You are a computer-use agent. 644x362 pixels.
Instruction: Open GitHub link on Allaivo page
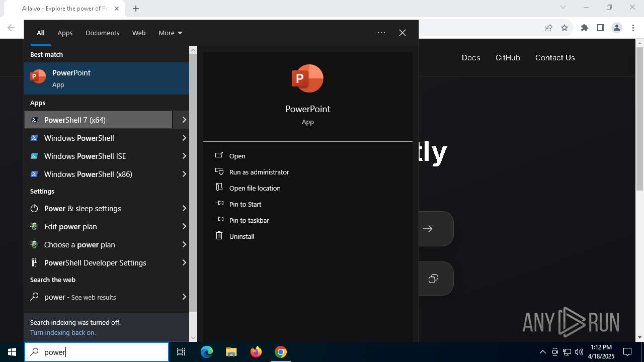(x=508, y=58)
